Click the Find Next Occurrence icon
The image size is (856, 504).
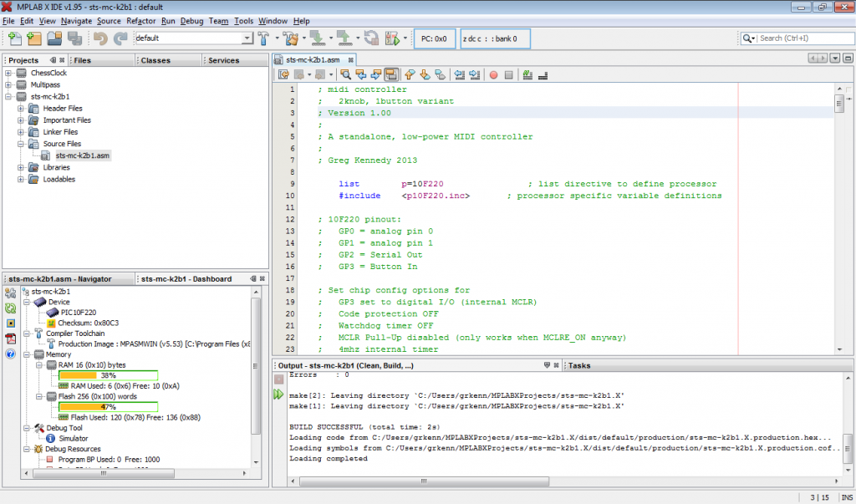[x=376, y=75]
